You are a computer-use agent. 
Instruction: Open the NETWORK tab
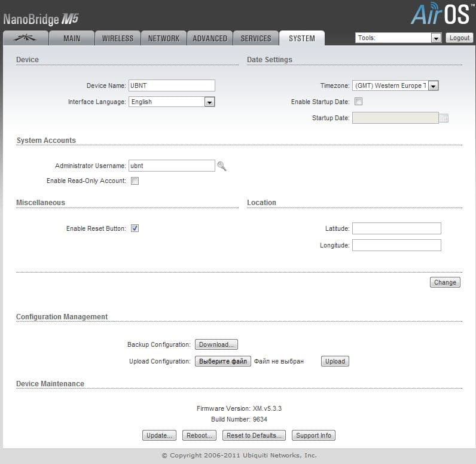click(x=164, y=38)
